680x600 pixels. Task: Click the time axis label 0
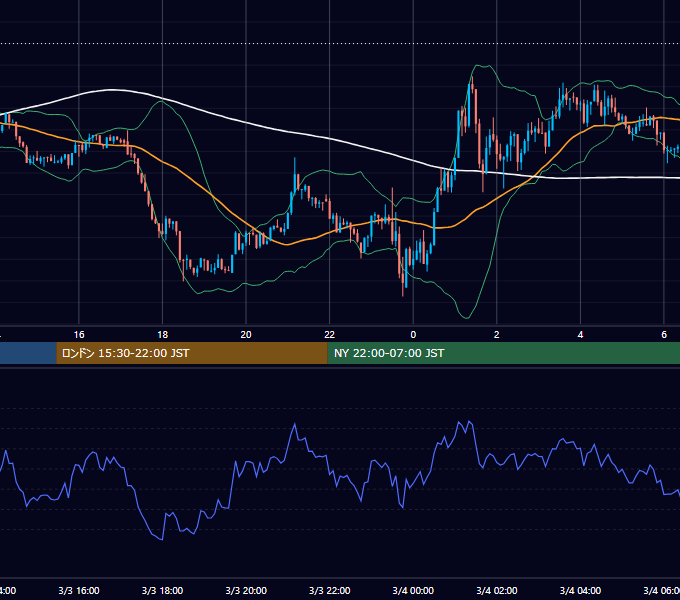(x=413, y=335)
